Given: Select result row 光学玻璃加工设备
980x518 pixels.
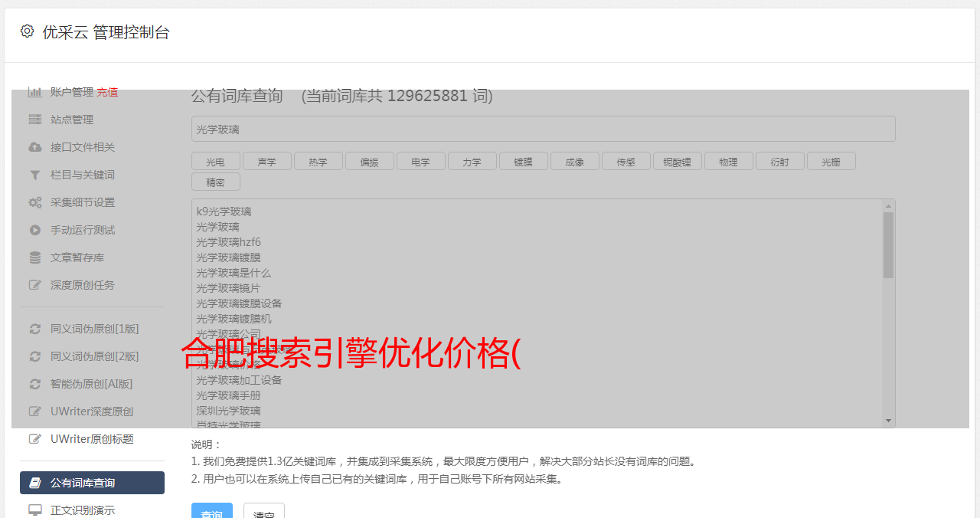Looking at the screenshot, I should point(239,380).
